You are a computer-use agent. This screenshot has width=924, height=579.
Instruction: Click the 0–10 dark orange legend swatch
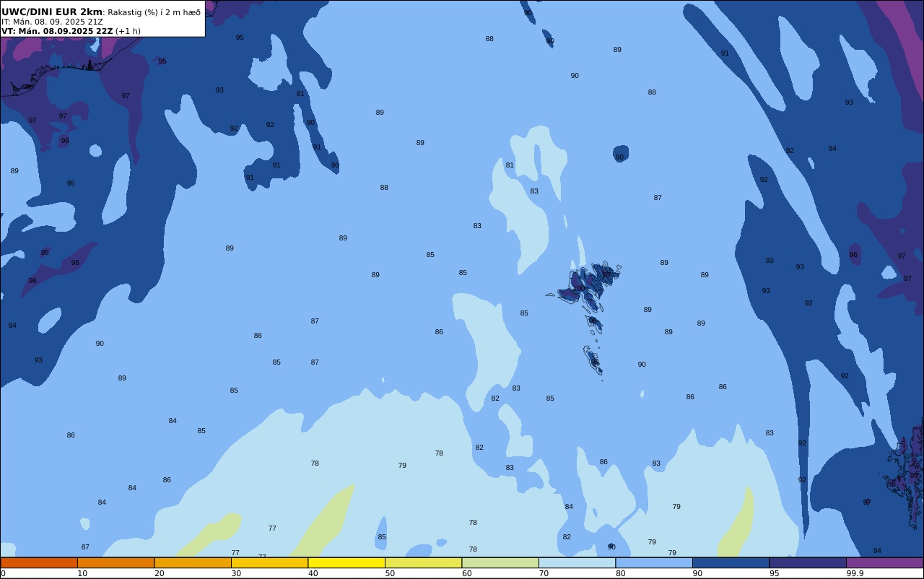coord(39,562)
